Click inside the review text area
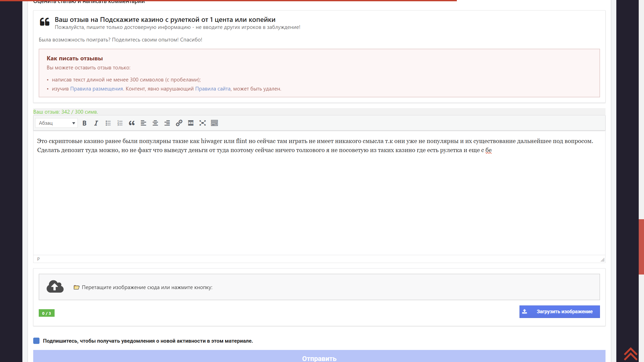 pos(319,201)
